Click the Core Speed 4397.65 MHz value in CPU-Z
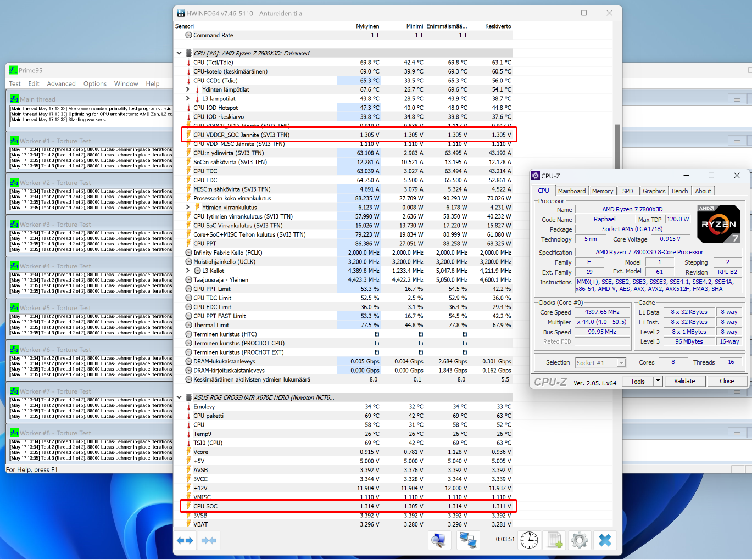Image resolution: width=752 pixels, height=560 pixels. (x=602, y=312)
